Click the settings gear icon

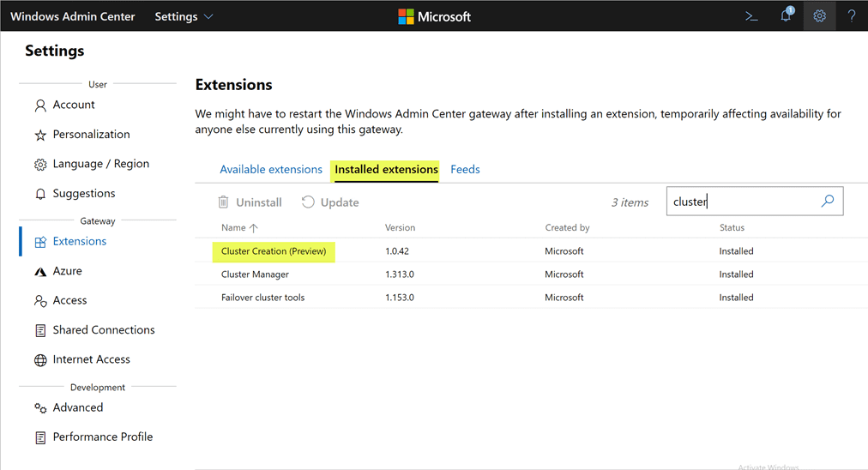819,16
